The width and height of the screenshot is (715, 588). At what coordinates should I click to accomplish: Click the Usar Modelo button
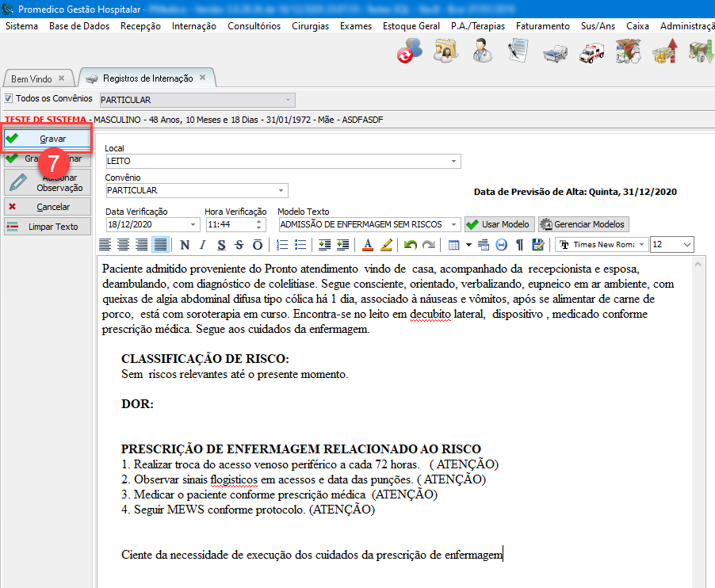click(x=500, y=224)
